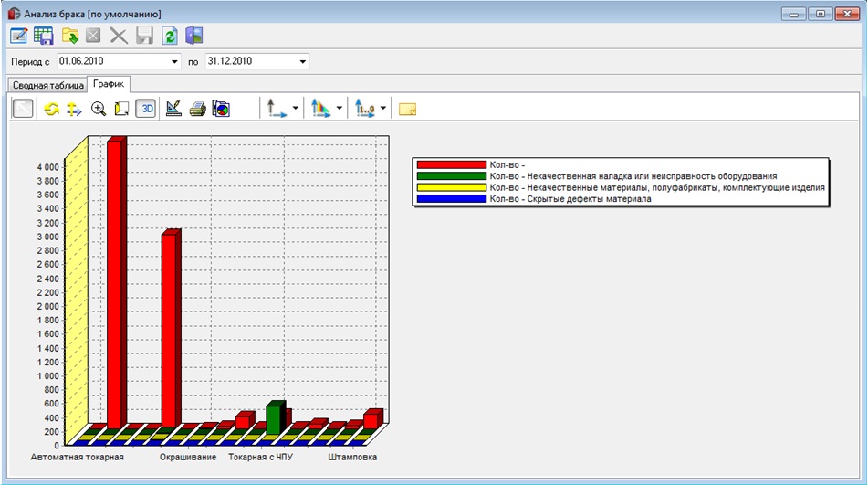The width and height of the screenshot is (868, 485).
Task: Click the tallest red bar above 4000
Action: (116, 282)
